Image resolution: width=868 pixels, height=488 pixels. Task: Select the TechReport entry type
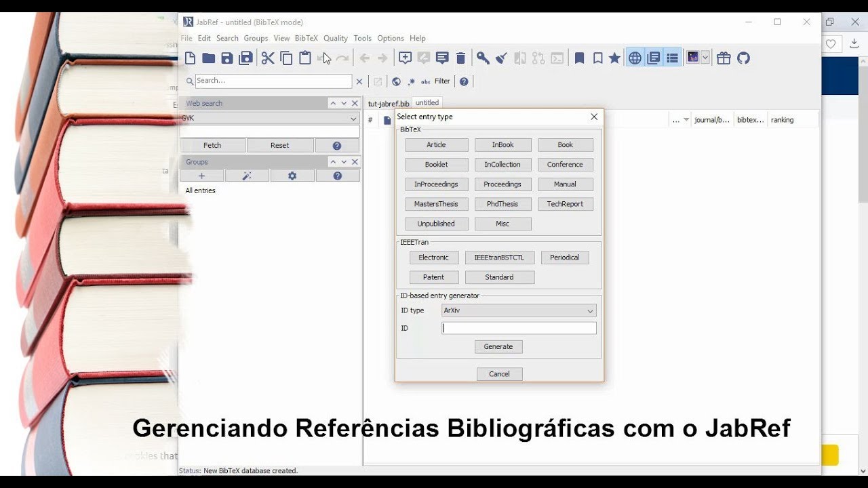click(x=566, y=204)
